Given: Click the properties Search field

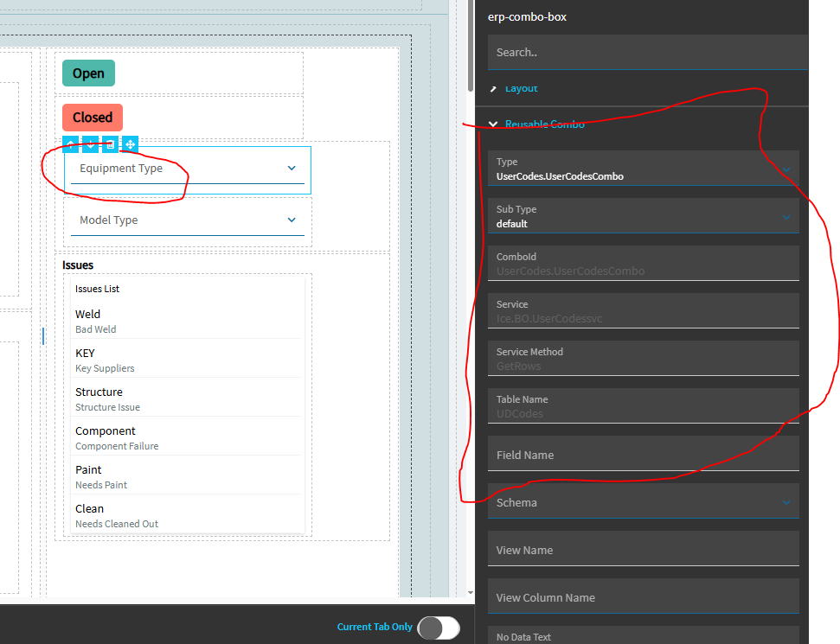Looking at the screenshot, I should pyautogui.click(x=648, y=53).
